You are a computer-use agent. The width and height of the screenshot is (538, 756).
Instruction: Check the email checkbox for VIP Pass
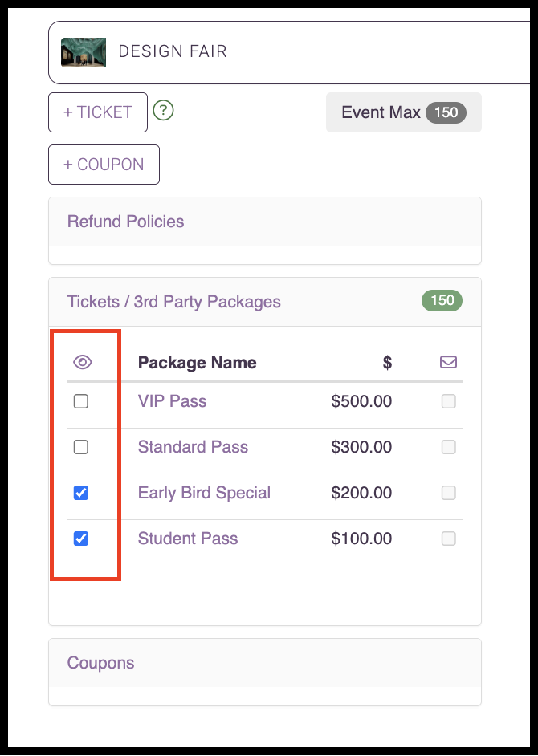click(448, 401)
